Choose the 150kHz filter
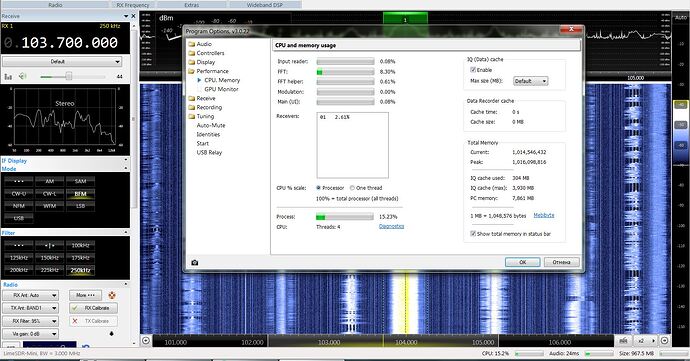The height and width of the screenshot is (361, 690). [x=50, y=258]
